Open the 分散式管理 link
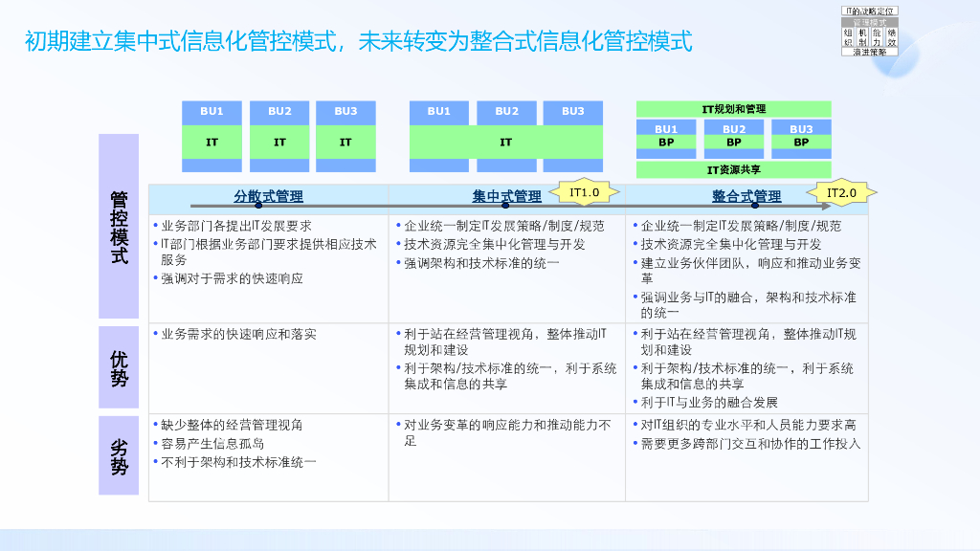The height and width of the screenshot is (551, 980). click(x=266, y=194)
